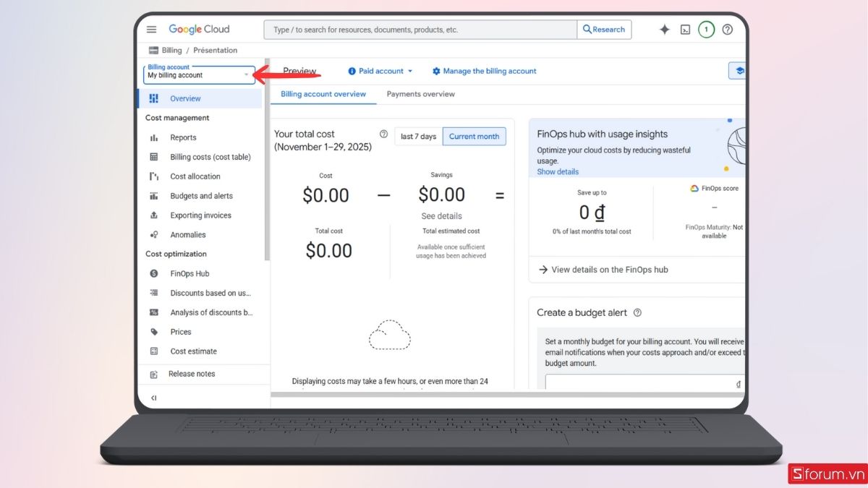Click the Cost management section heading
Image resolution: width=868 pixels, height=488 pixels.
177,118
